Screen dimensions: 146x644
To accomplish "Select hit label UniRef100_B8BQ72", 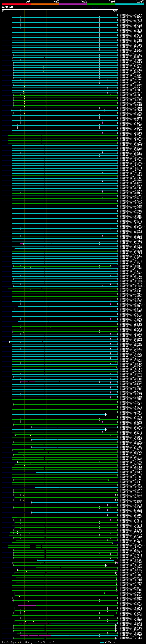I will (131, 156).
